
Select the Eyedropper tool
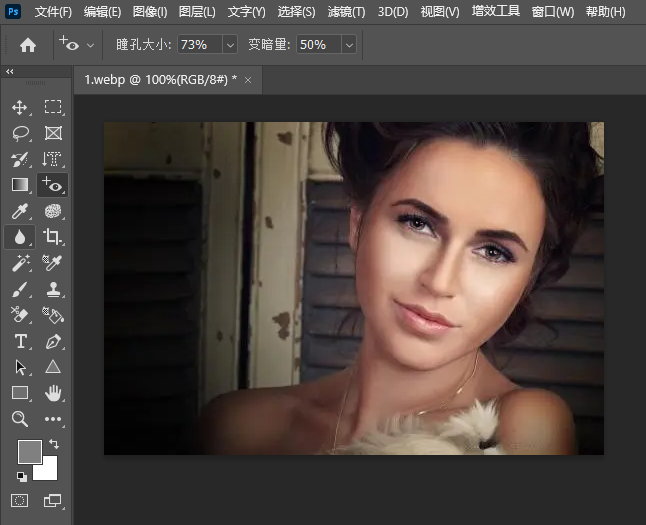tap(20, 211)
